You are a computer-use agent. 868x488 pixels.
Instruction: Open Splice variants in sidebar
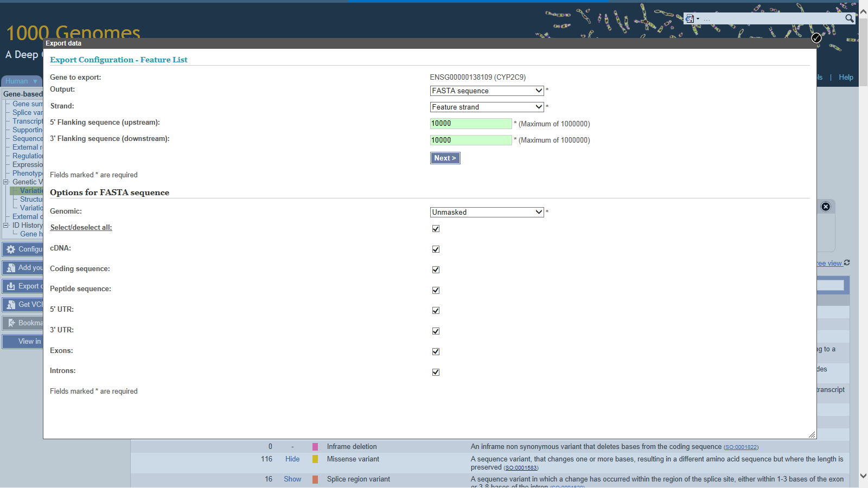pyautogui.click(x=28, y=113)
